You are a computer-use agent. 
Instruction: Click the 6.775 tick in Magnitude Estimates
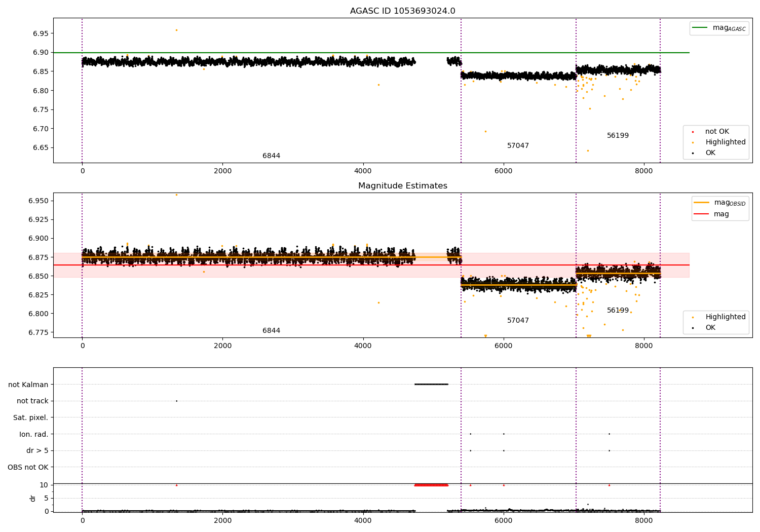click(x=38, y=332)
